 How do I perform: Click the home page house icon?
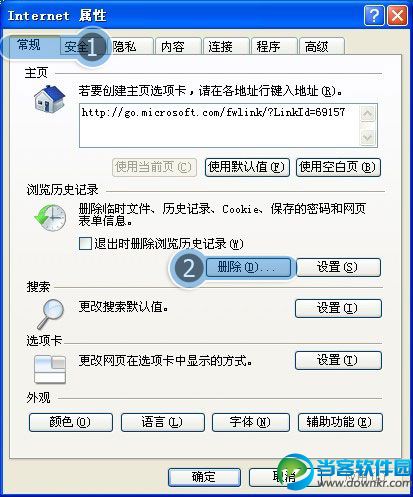click(x=50, y=99)
